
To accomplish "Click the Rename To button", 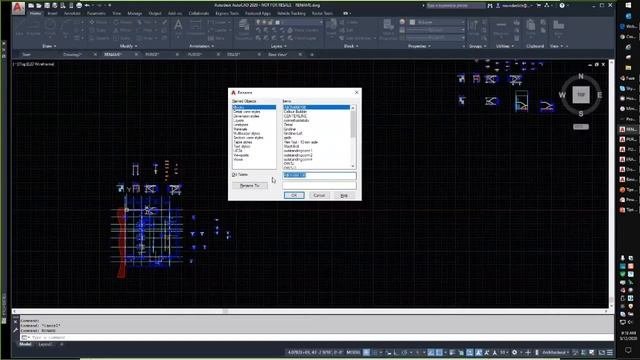I will 250,186.
